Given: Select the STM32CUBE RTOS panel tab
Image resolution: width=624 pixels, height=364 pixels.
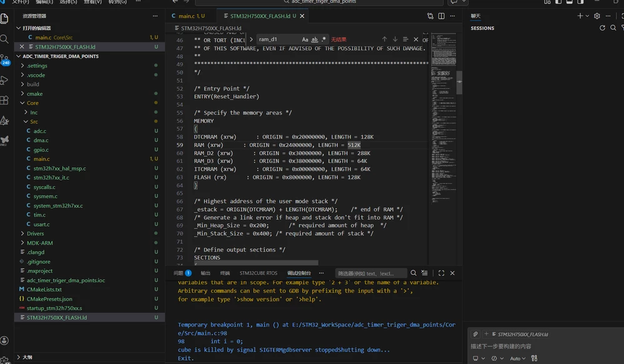Looking at the screenshot, I should [258, 273].
